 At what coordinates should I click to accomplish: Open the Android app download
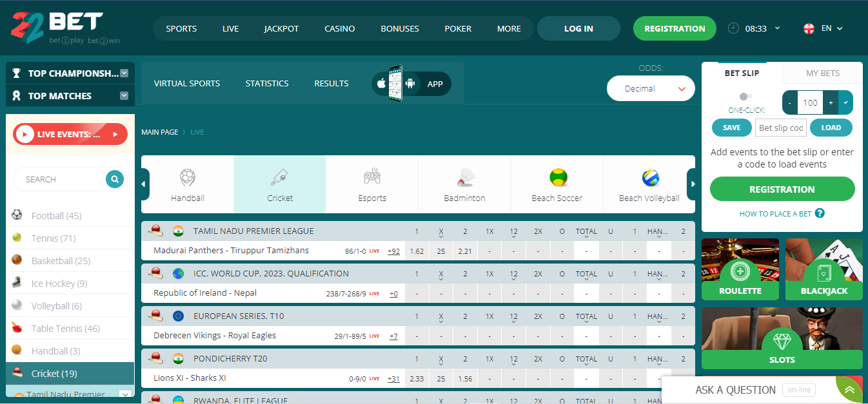(409, 84)
